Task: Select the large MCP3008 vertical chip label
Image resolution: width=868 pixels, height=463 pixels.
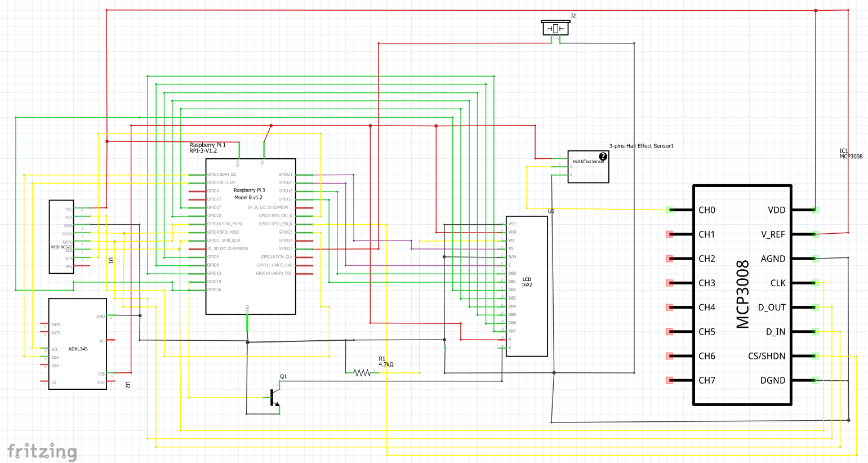Action: 743,294
